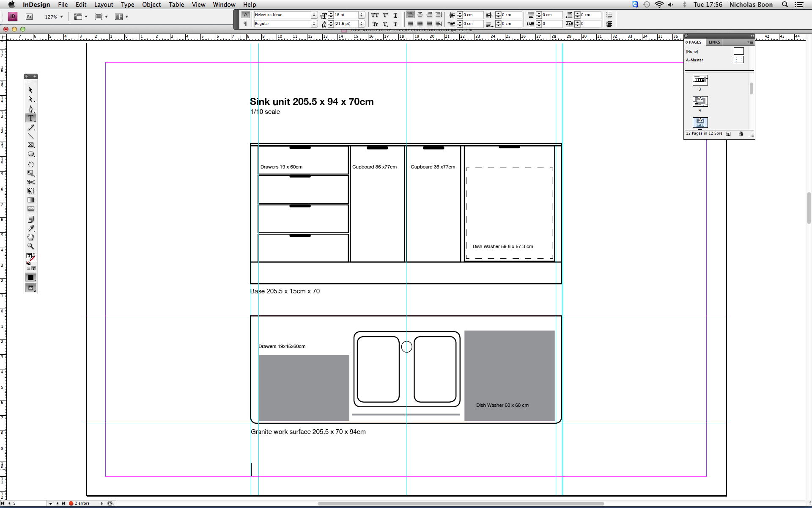Toggle Character Formatting Controls mode
The width and height of the screenshot is (812, 508).
pyautogui.click(x=245, y=15)
